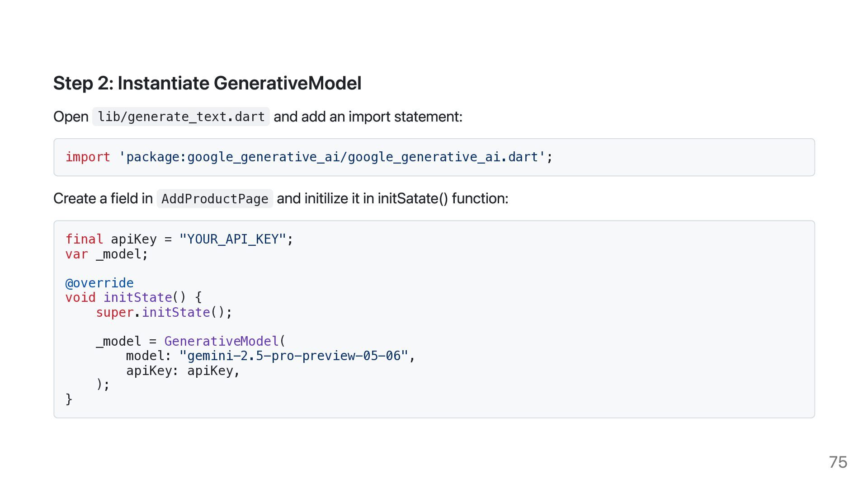Click the super.initState() call
The image size is (868, 488).
coord(164,313)
